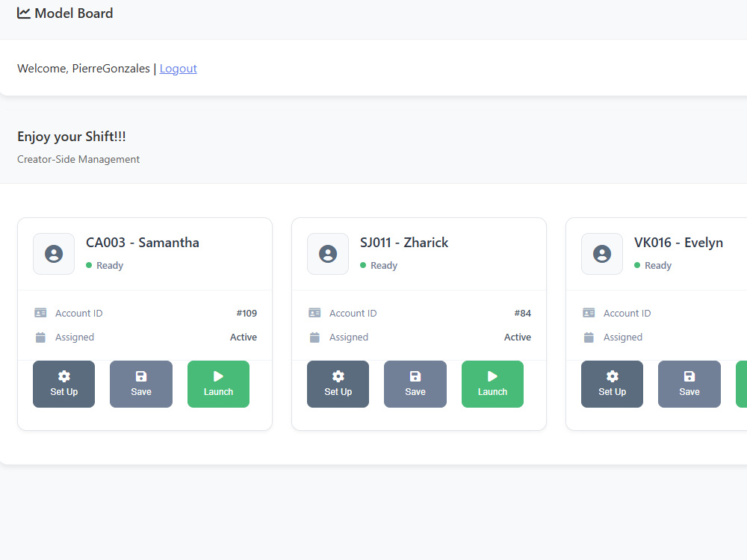Click the Account ID card icon in Samantha's card
The width and height of the screenshot is (747, 560).
coord(40,313)
